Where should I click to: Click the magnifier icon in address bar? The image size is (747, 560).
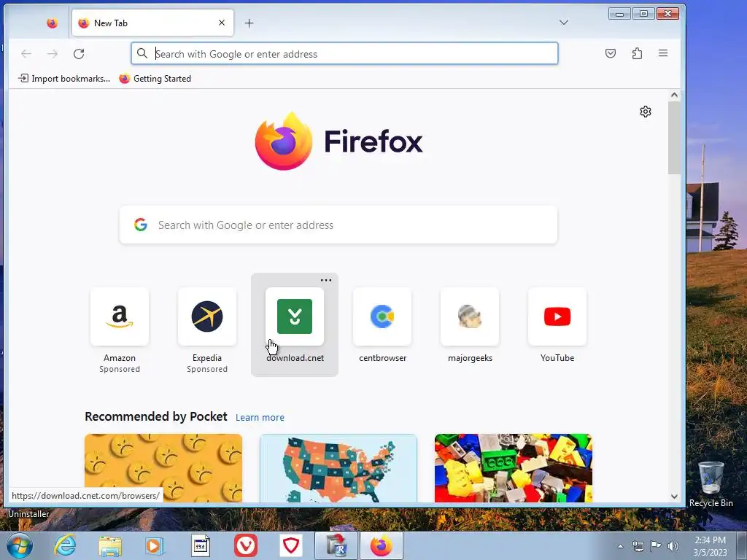[142, 53]
